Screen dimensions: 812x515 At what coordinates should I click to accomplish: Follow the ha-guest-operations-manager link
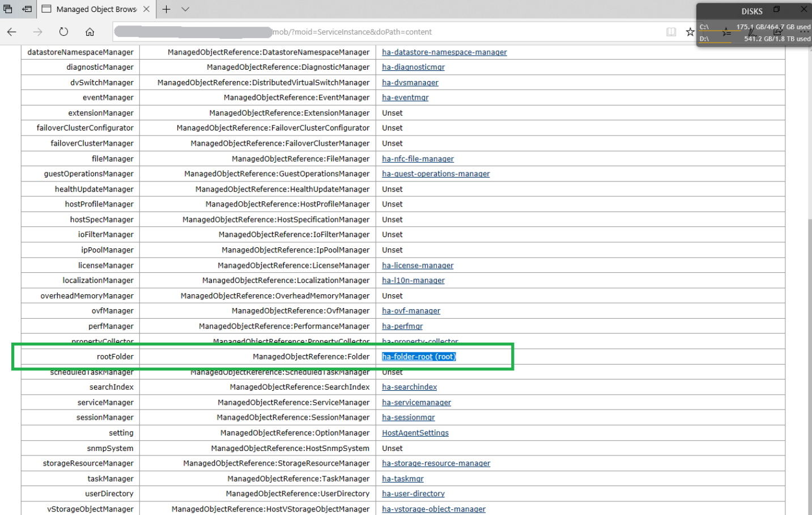[x=435, y=174]
